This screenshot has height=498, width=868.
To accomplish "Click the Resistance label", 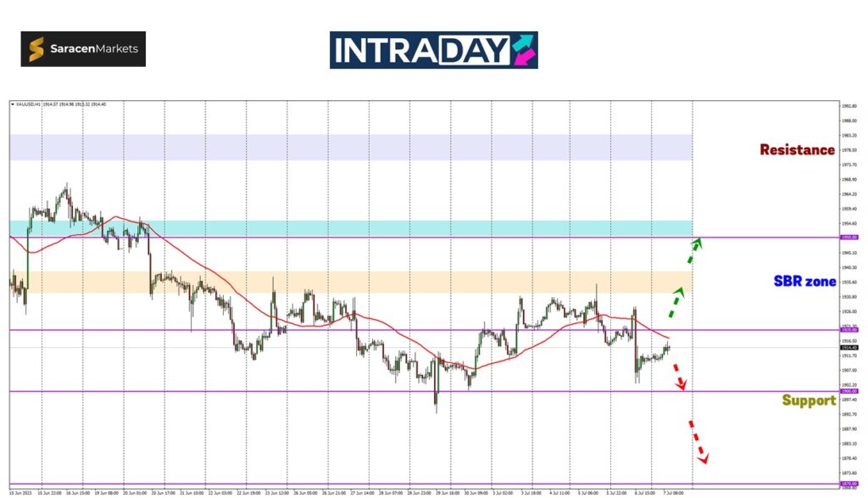I will (x=797, y=149).
